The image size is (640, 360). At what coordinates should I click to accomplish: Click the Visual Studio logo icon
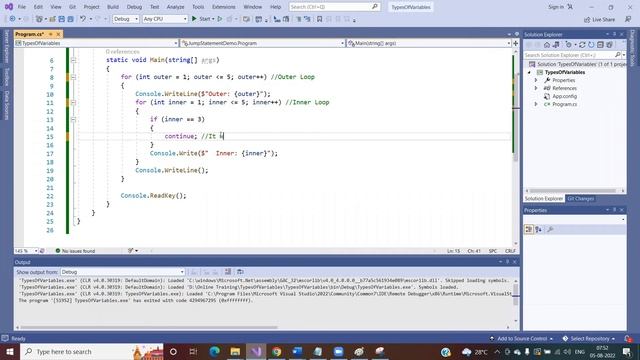[x=9, y=7]
